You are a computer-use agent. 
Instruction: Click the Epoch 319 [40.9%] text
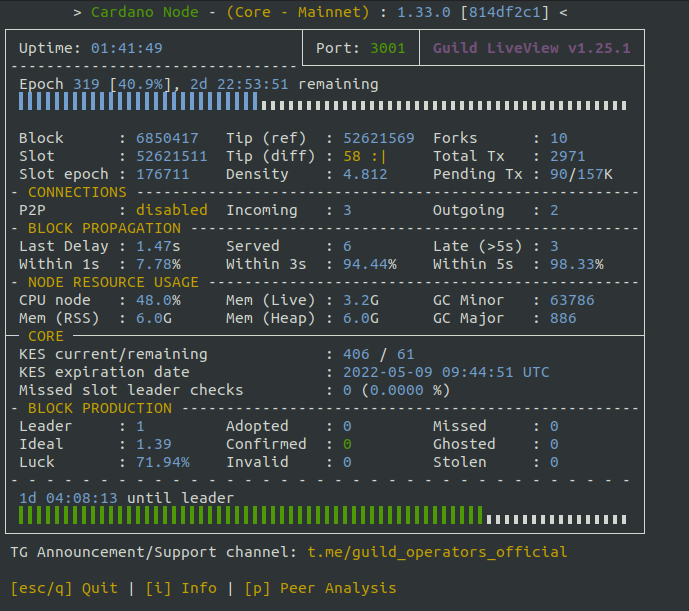coord(95,84)
